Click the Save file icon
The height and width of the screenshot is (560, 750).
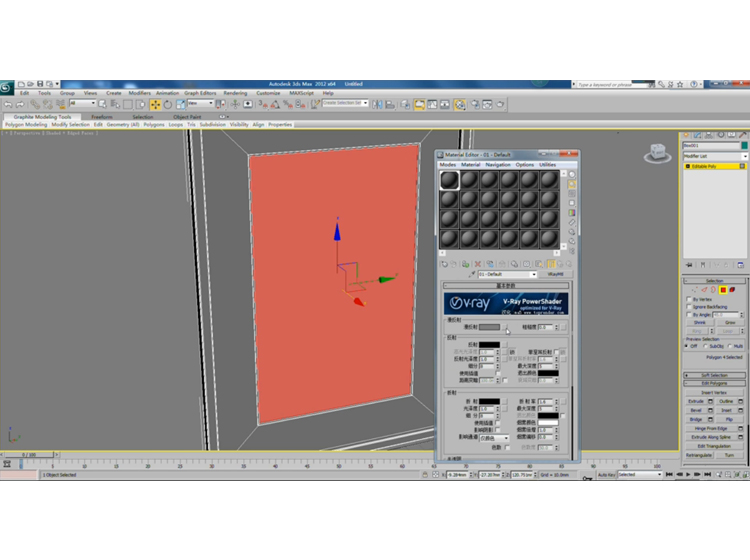(40, 84)
